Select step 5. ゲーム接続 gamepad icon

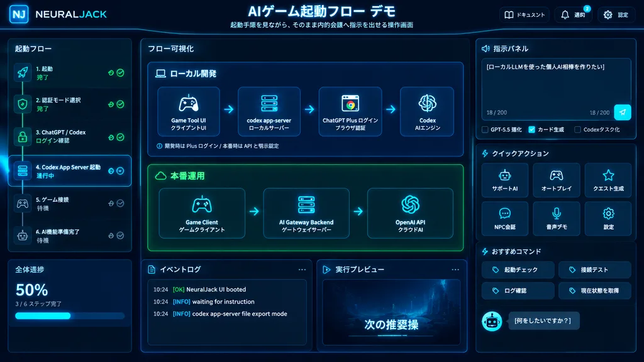23,204
